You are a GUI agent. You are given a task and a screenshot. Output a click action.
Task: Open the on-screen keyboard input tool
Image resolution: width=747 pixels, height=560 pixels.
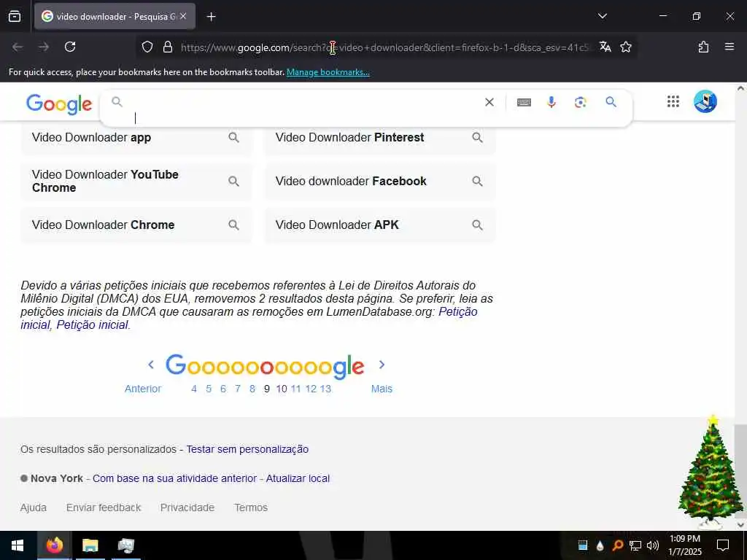524,102
